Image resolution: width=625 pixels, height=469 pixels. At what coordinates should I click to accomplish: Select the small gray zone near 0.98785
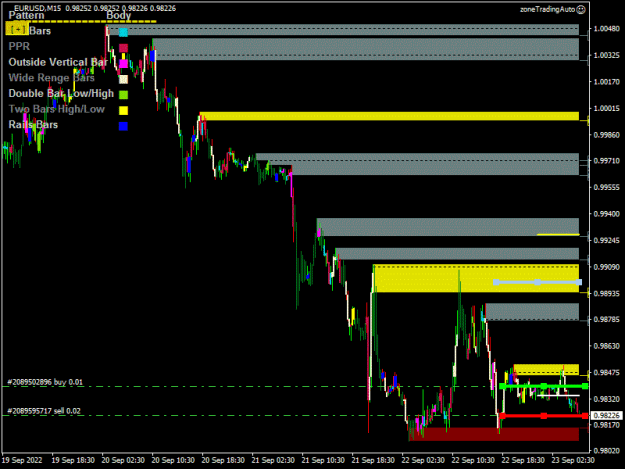pos(532,312)
